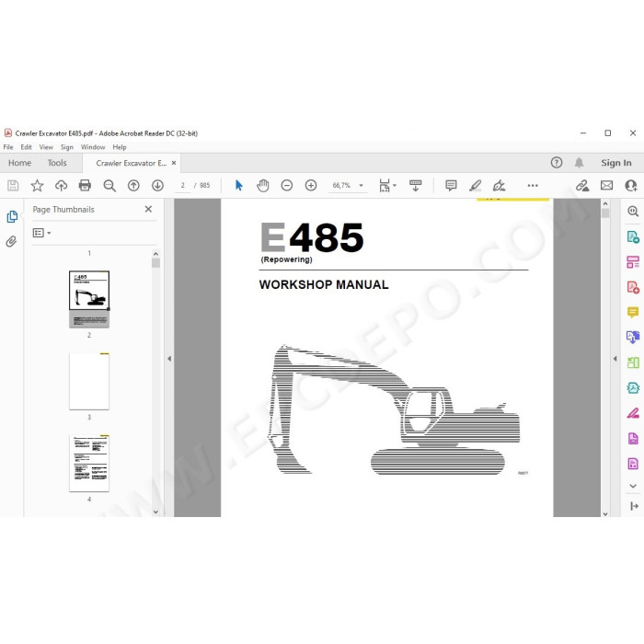Open the File menu
The image size is (644, 644).
point(8,147)
